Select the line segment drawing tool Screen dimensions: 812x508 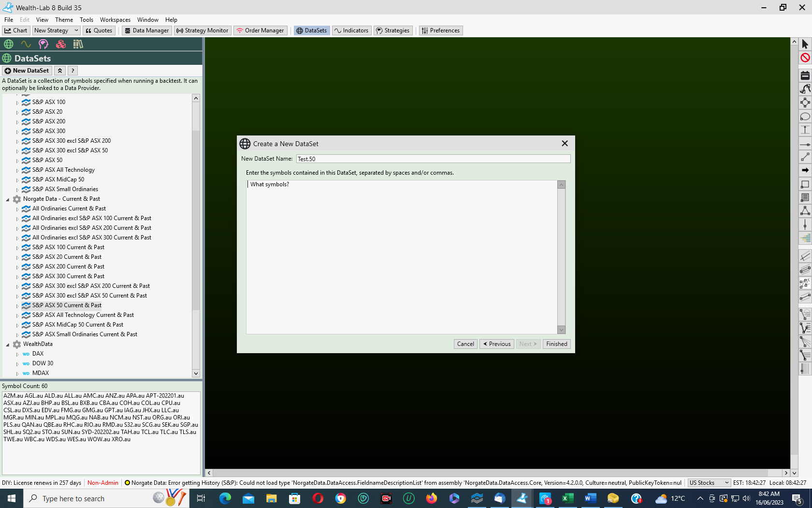pyautogui.click(x=805, y=157)
